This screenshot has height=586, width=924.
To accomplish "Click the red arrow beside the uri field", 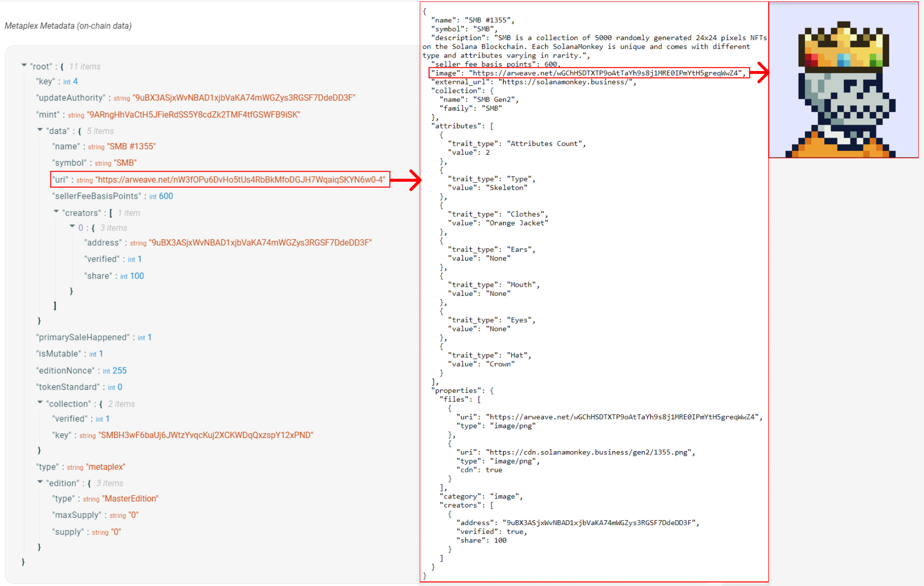I will 406,180.
